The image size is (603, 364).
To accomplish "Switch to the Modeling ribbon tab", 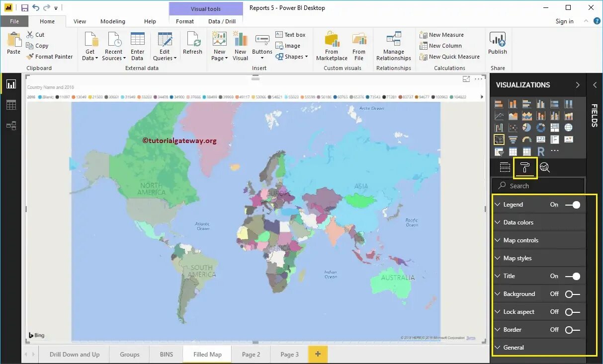I will pos(113,21).
